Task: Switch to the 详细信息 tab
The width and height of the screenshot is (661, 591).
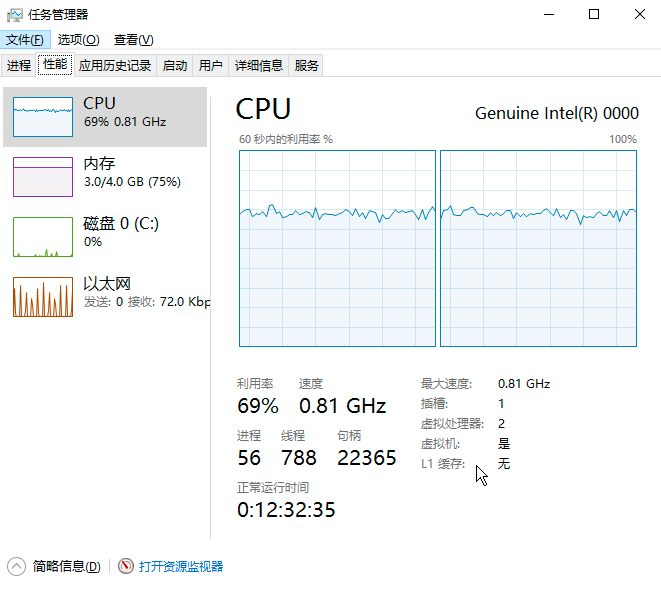Action: [x=259, y=66]
